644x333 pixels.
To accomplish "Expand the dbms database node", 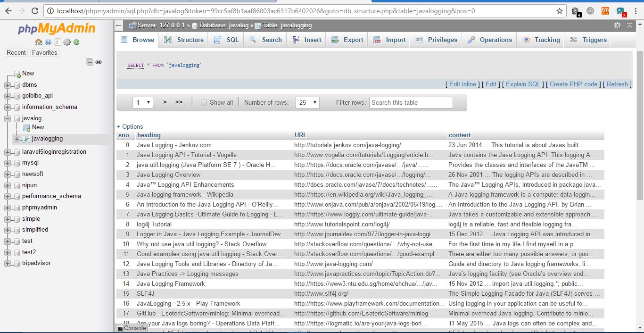I will point(8,85).
